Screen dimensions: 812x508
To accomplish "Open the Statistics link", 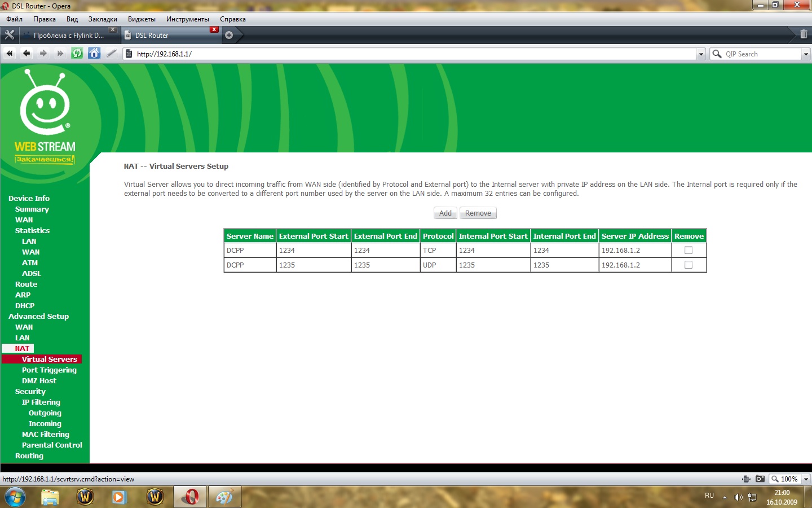I will (x=32, y=231).
